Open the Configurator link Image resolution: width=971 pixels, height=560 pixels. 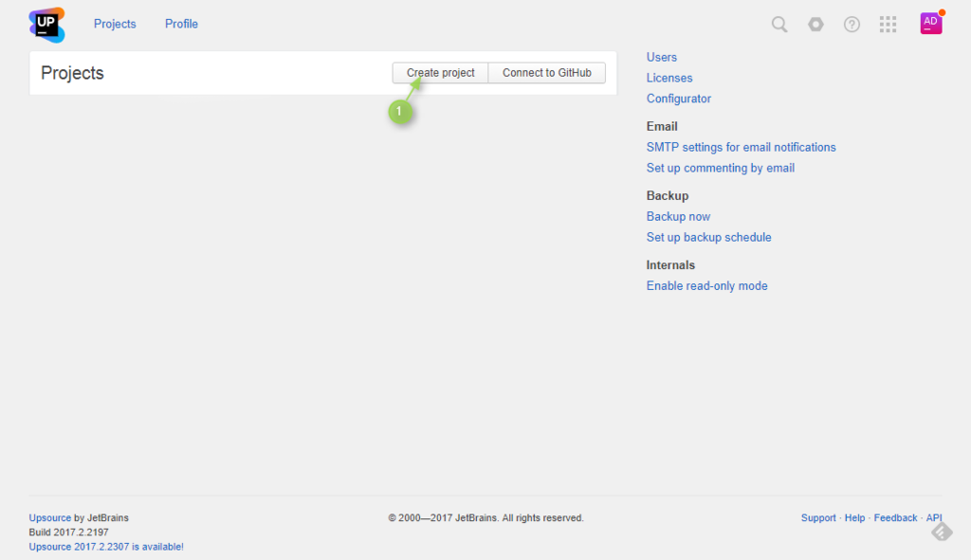click(x=679, y=99)
